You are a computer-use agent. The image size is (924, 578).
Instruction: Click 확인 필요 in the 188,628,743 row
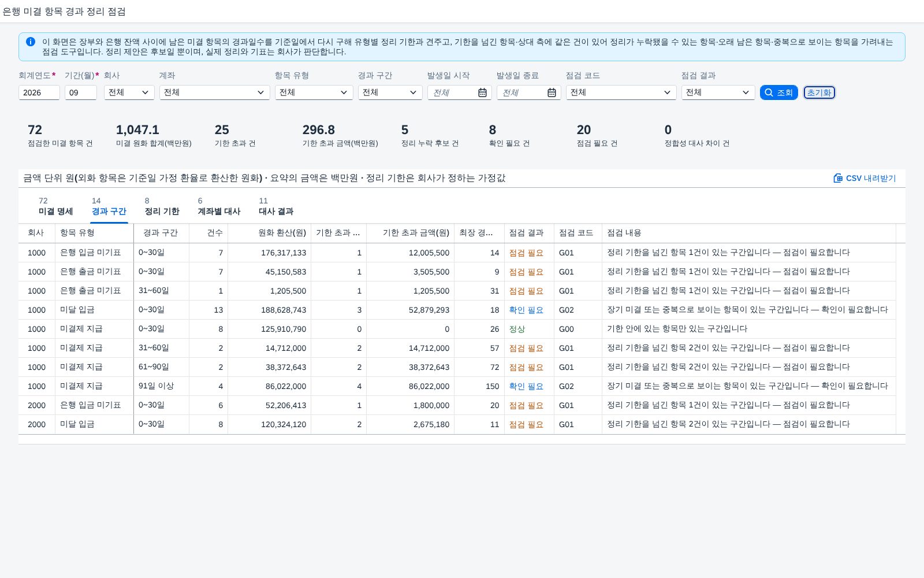pos(526,310)
